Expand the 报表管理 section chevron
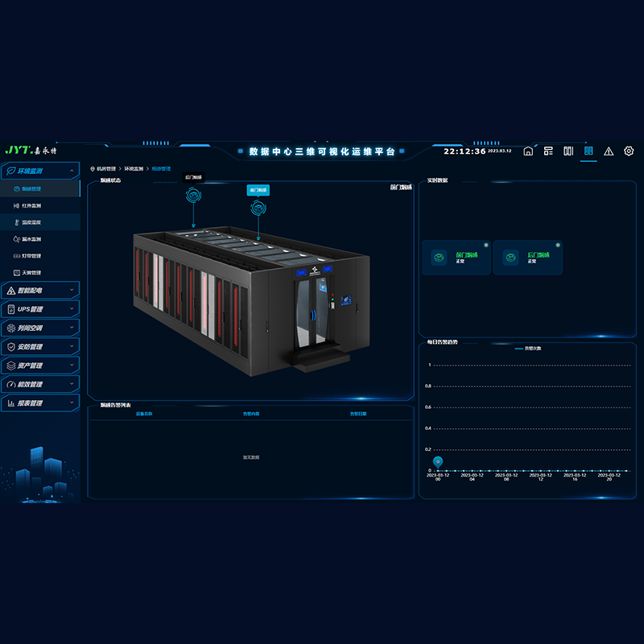The width and height of the screenshot is (644, 644). (x=72, y=403)
